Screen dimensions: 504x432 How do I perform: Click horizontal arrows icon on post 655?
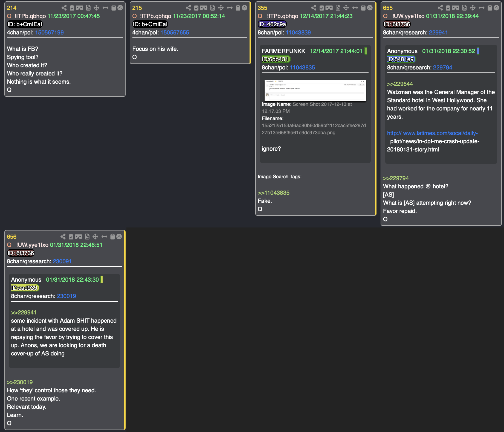point(482,8)
